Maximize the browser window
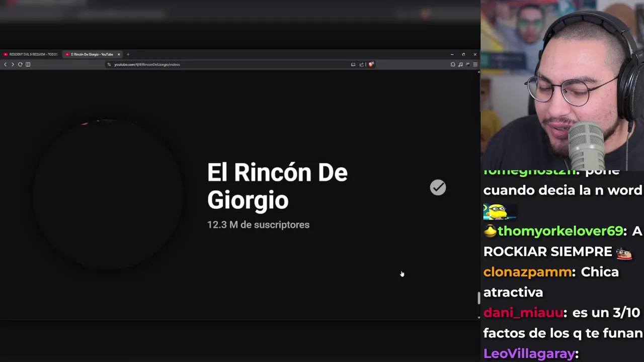644x362 pixels. [463, 54]
